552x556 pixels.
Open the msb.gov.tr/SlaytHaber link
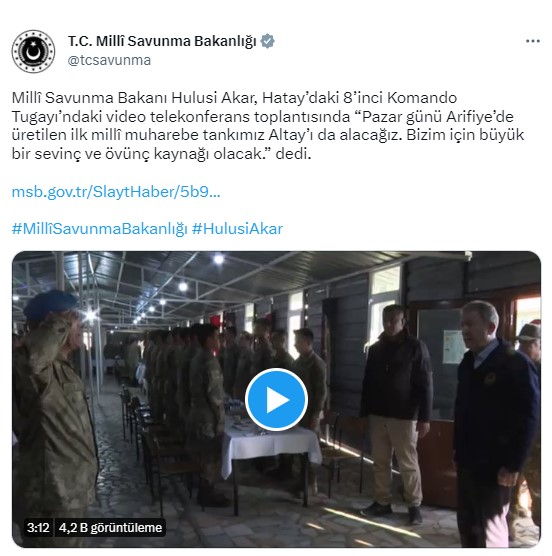click(x=116, y=192)
